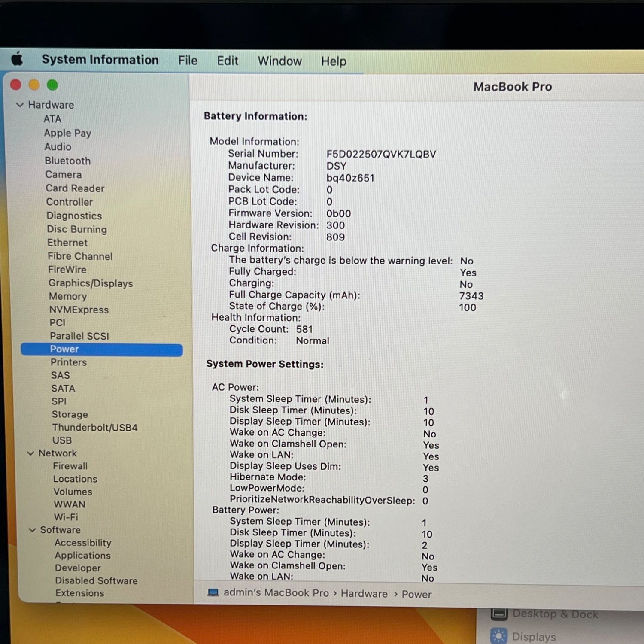The width and height of the screenshot is (644, 644).
Task: Click the State of Charge value 100
Action: 468,307
